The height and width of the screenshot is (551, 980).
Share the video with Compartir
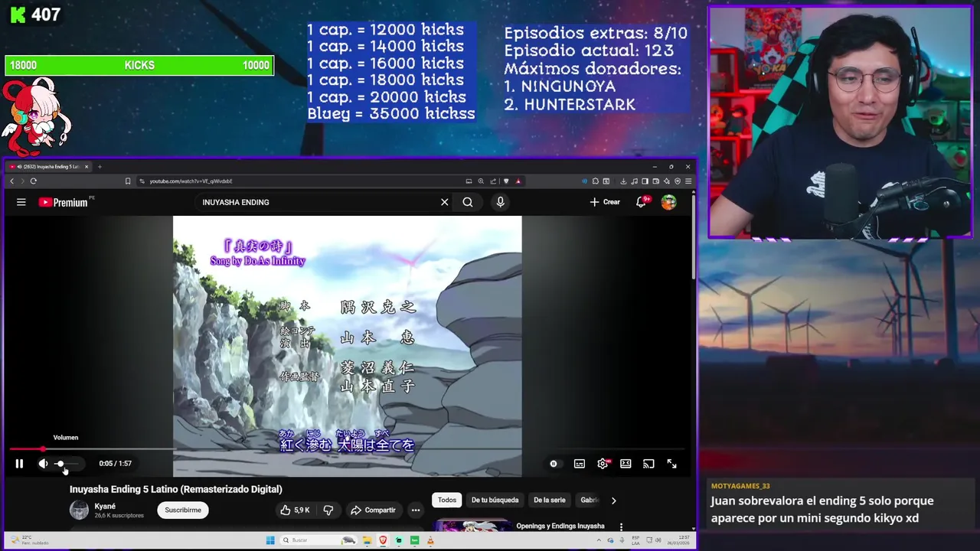(x=373, y=510)
